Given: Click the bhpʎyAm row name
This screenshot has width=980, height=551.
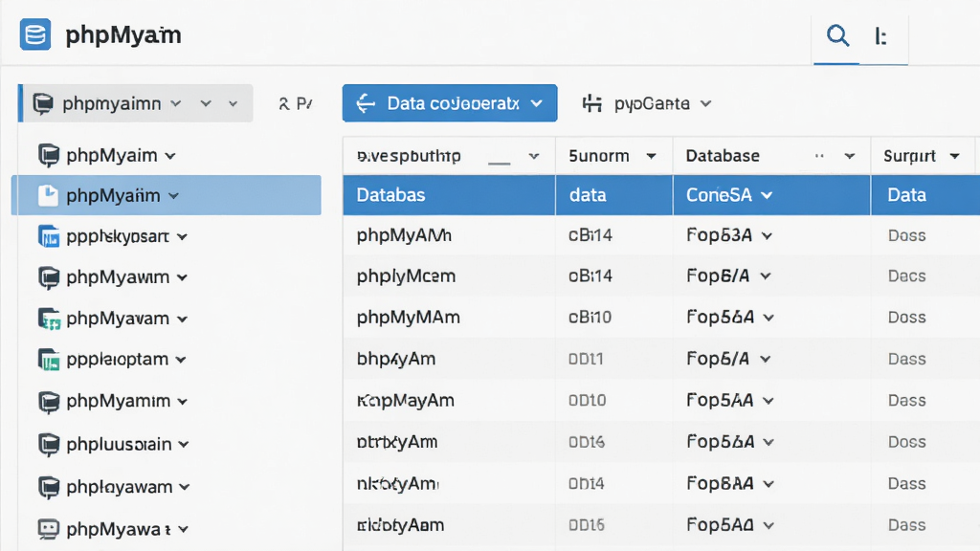Looking at the screenshot, I should point(395,359).
